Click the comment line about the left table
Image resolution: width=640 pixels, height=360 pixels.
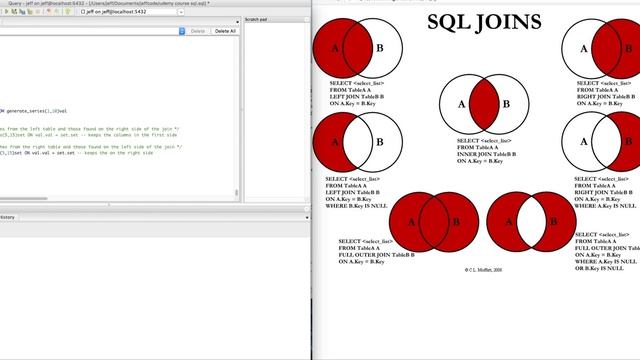pos(89,129)
